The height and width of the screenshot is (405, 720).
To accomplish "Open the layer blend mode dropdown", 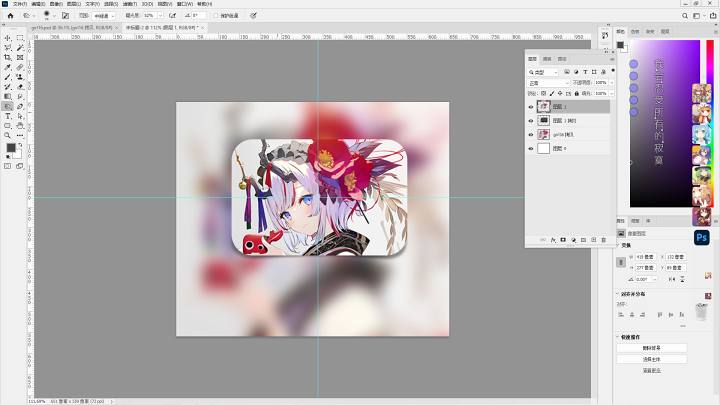I will point(549,83).
